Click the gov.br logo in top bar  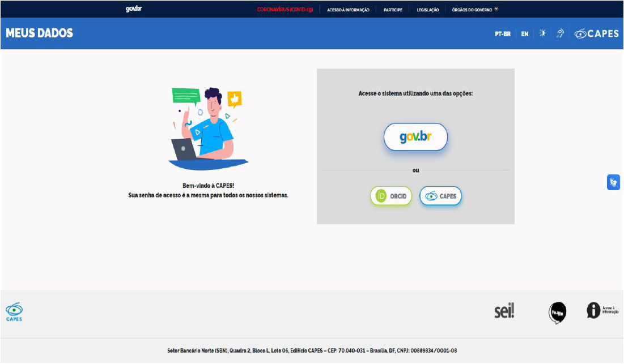[134, 9]
